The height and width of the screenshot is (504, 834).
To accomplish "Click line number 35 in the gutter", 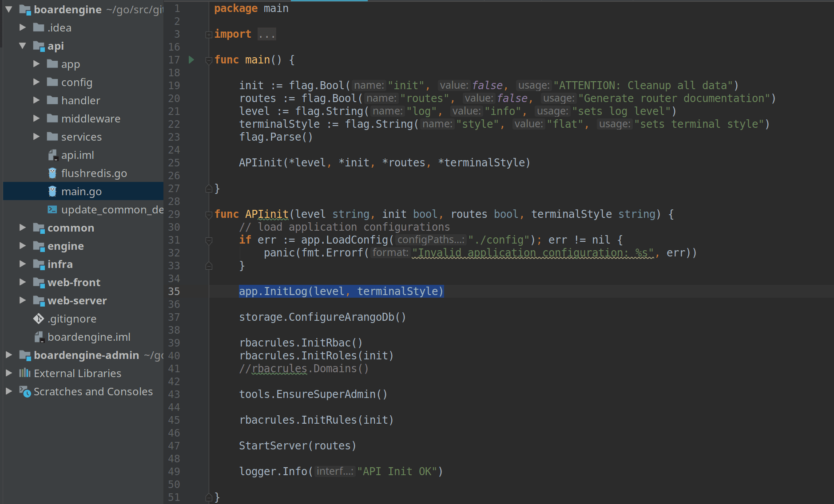I will (x=174, y=291).
